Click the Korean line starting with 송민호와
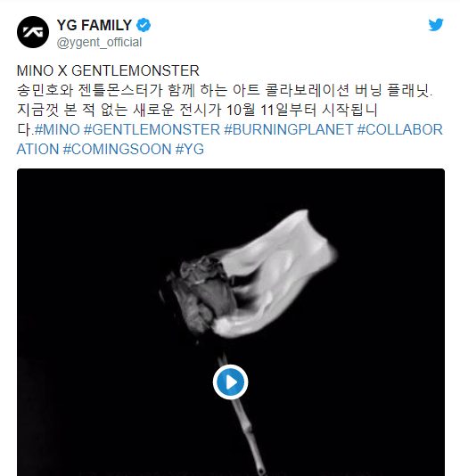 [x=225, y=90]
